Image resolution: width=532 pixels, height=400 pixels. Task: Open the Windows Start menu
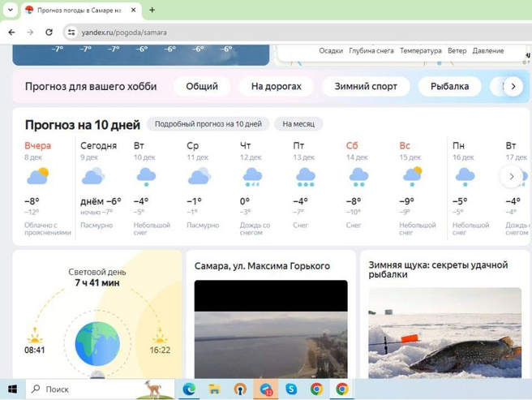pyautogui.click(x=12, y=389)
